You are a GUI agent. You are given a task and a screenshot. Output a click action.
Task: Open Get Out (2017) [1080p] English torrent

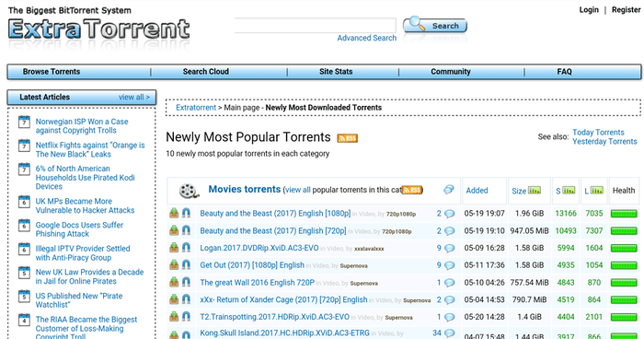(252, 265)
